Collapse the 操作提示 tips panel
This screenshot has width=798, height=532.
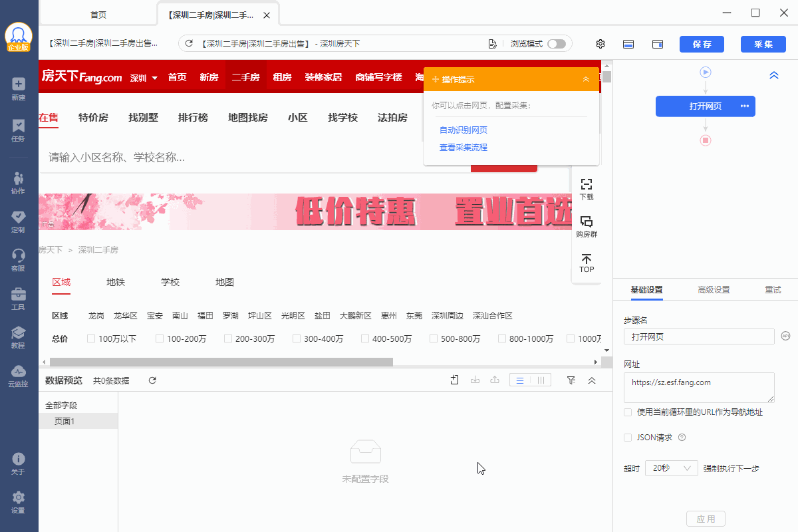(586, 79)
